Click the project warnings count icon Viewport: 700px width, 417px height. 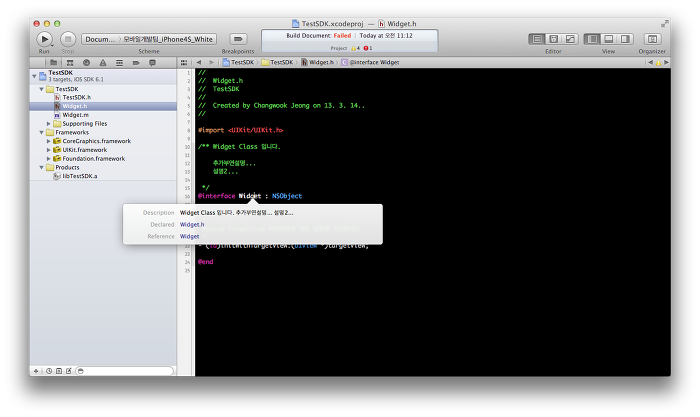355,48
